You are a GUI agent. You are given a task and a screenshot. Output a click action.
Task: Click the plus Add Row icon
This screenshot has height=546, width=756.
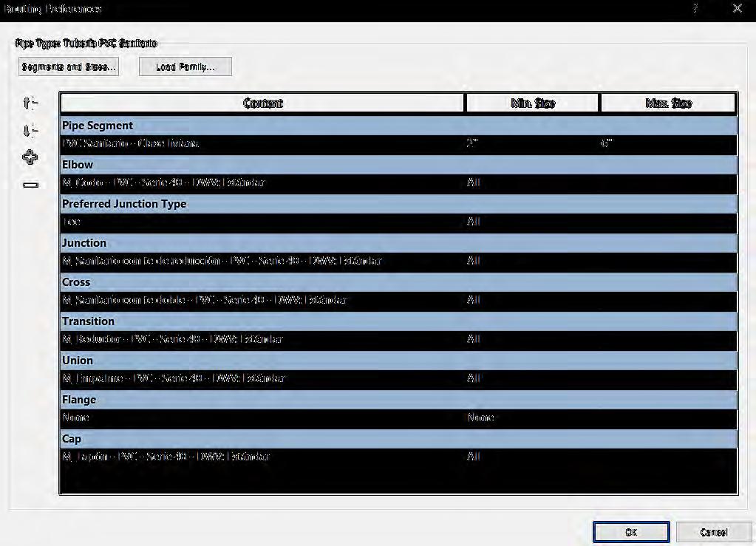click(x=30, y=157)
